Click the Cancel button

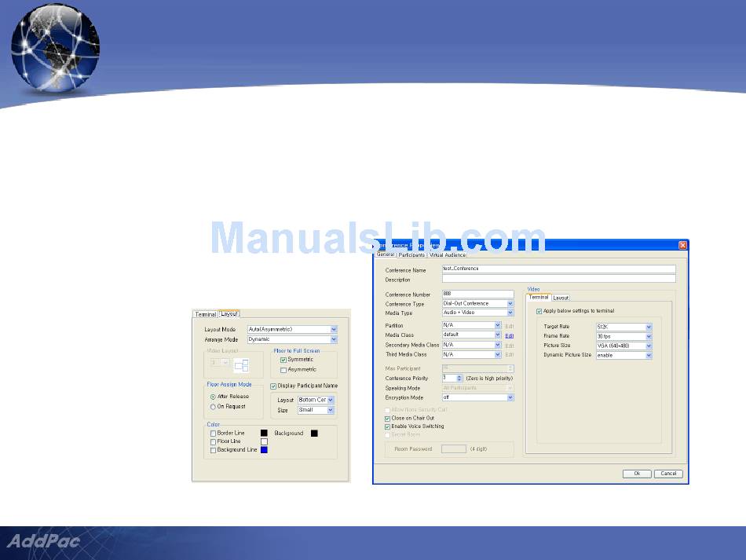click(668, 474)
